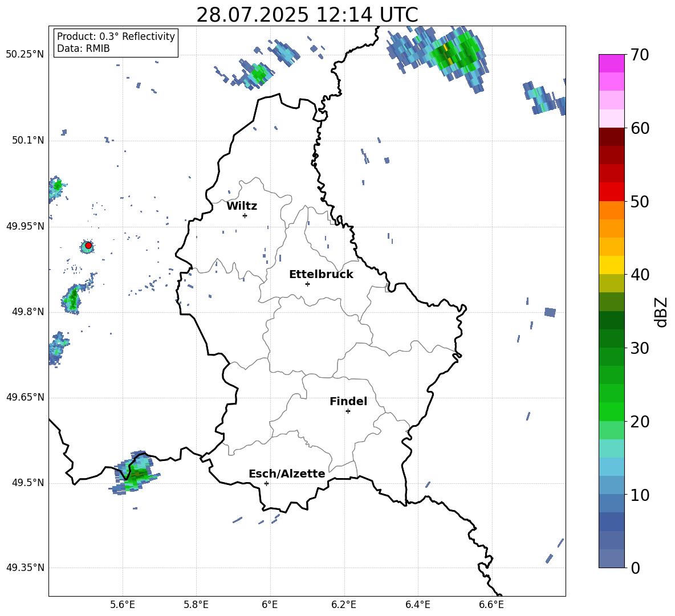Click the 50.1°N latitude label
The height and width of the screenshot is (616, 675).
coord(28,141)
